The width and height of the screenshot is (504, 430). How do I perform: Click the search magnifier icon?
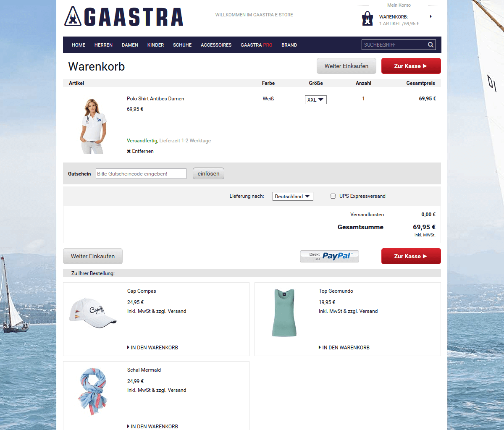coord(430,45)
